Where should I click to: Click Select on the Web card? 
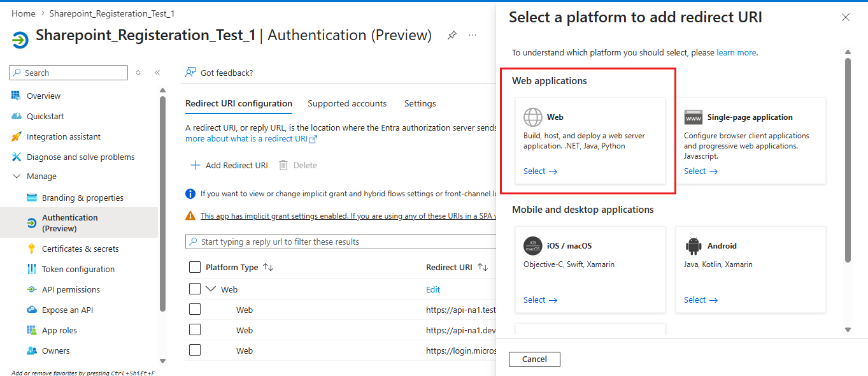point(540,171)
